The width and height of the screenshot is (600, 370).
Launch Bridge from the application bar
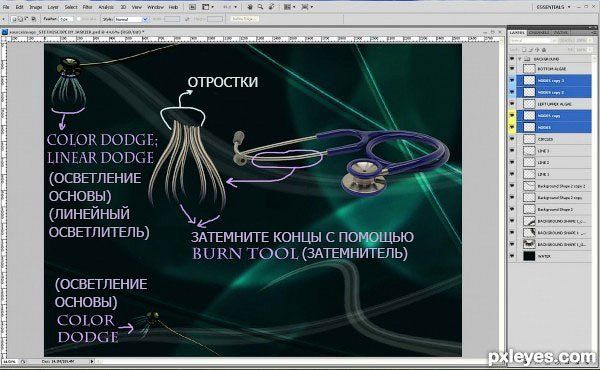(x=192, y=7)
